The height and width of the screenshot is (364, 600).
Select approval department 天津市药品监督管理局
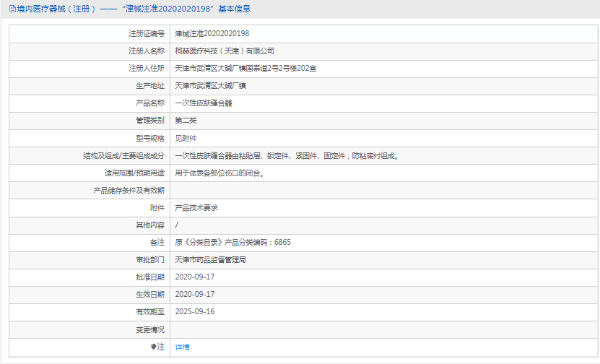tap(210, 260)
